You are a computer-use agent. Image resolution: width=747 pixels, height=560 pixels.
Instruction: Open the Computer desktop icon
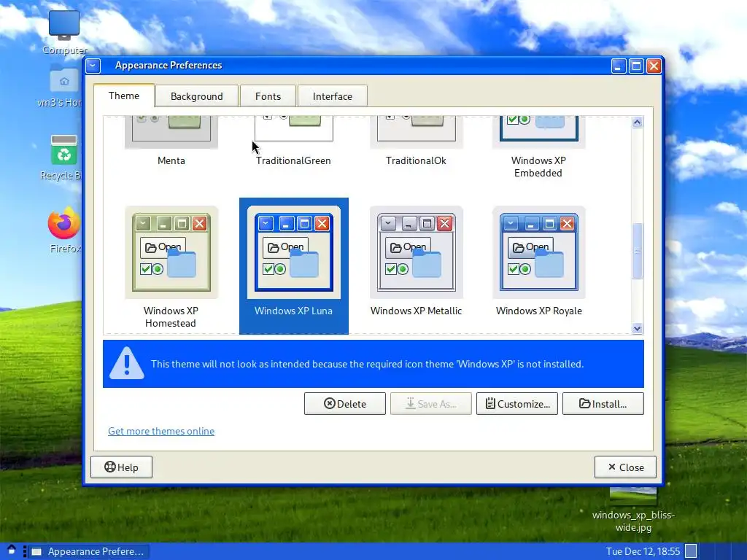pyautogui.click(x=64, y=32)
